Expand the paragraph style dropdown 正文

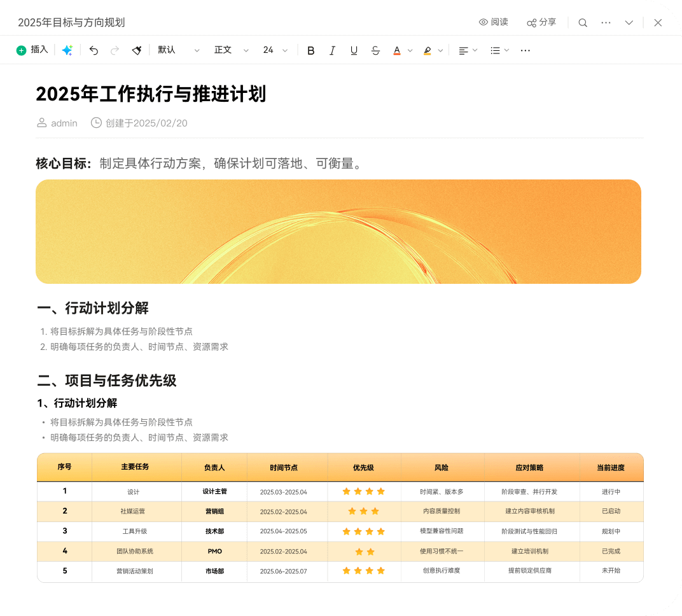[x=232, y=50]
